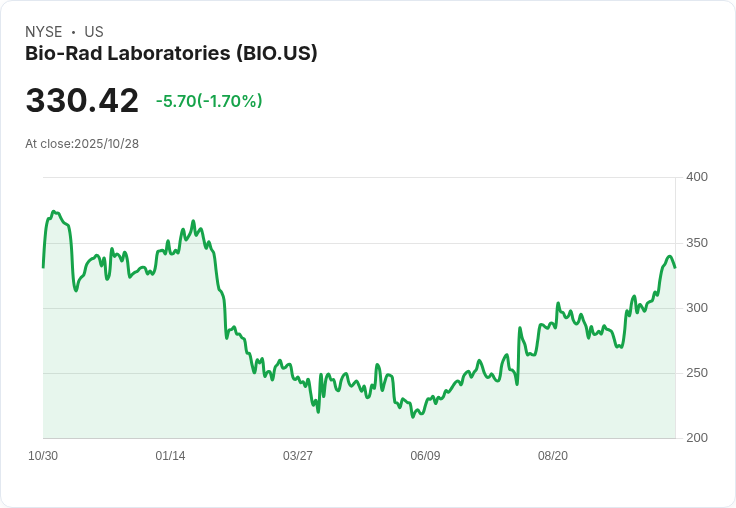
Task: Click the 10/30 date axis label
Action: pos(43,456)
